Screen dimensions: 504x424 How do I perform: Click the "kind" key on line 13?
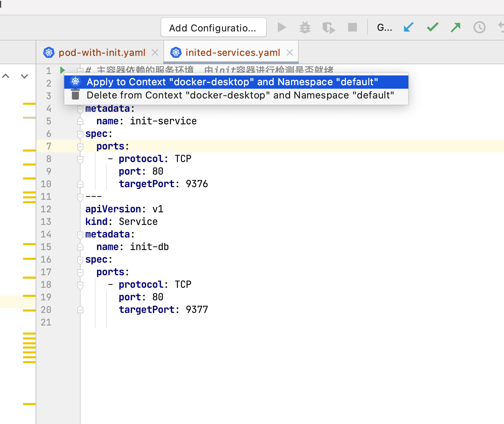(96, 222)
